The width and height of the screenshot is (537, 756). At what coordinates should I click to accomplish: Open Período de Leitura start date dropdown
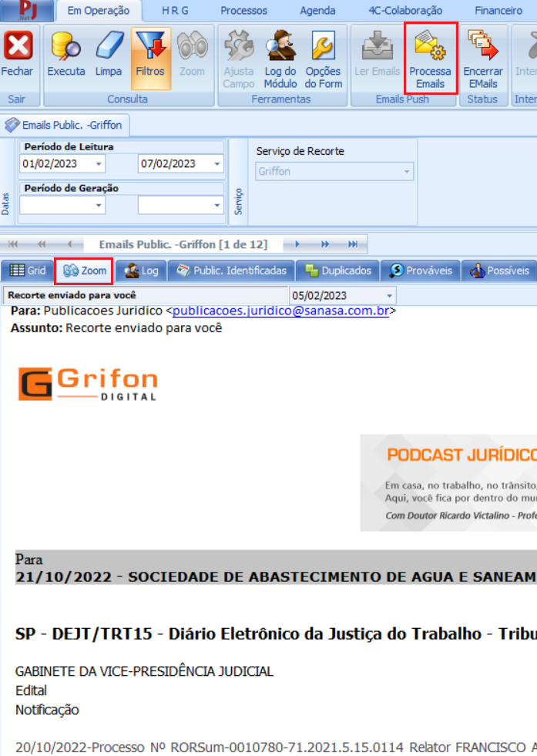pos(99,164)
